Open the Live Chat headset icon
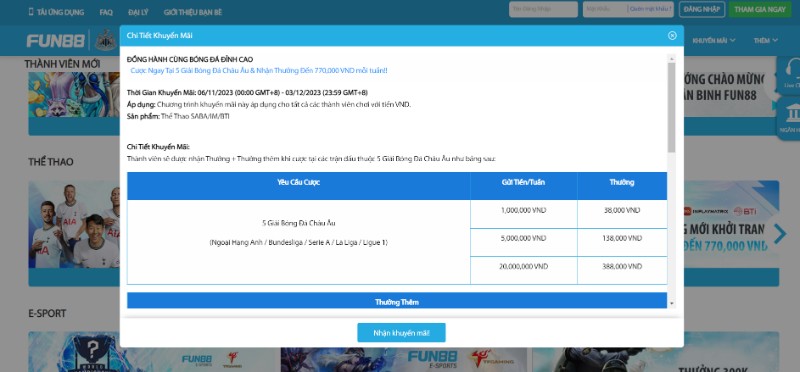 (x=793, y=71)
